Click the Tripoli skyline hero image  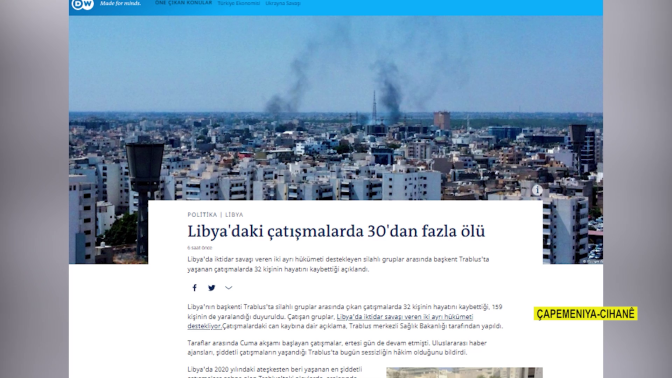[x=336, y=107]
